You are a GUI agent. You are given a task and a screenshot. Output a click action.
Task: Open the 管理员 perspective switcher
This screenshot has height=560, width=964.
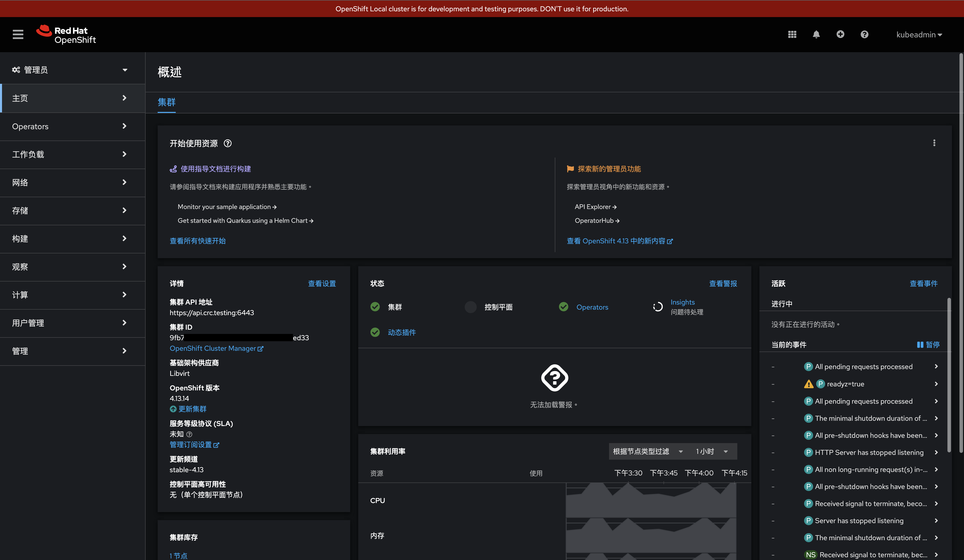pos(70,69)
